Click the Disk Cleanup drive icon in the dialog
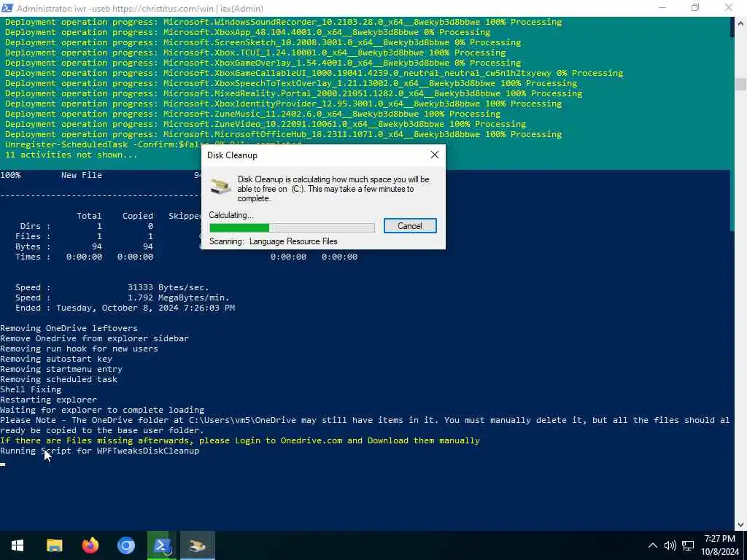The image size is (747, 560). [221, 186]
